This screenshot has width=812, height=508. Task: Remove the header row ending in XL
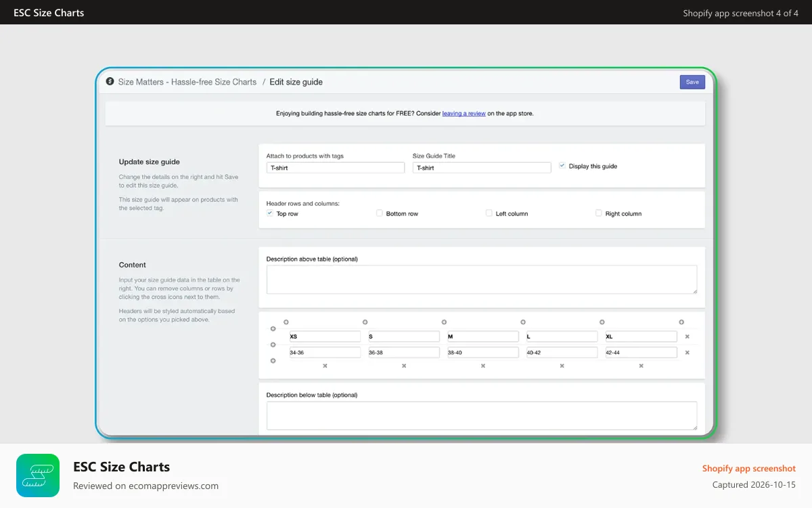687,337
